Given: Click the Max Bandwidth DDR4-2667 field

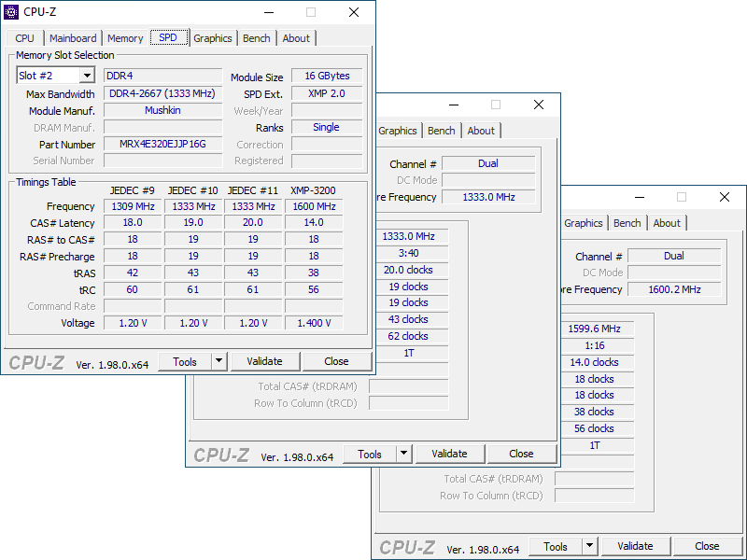Looking at the screenshot, I should [x=162, y=94].
